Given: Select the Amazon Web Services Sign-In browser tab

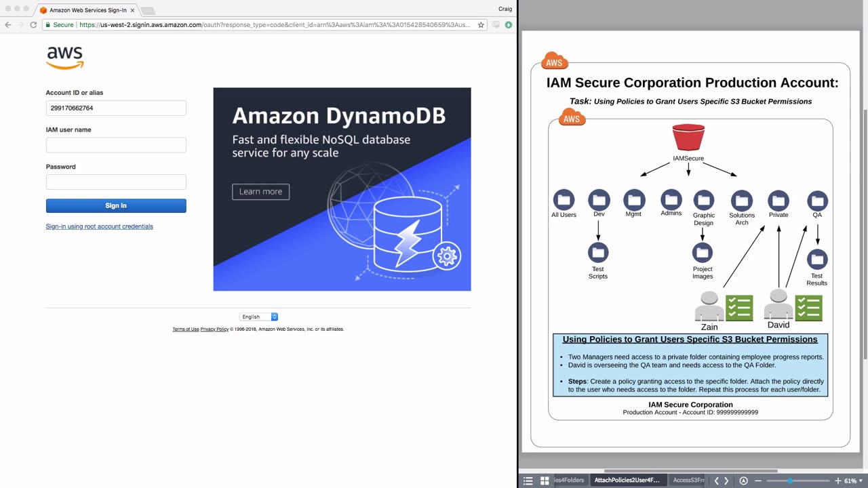Looking at the screenshot, I should tap(87, 10).
